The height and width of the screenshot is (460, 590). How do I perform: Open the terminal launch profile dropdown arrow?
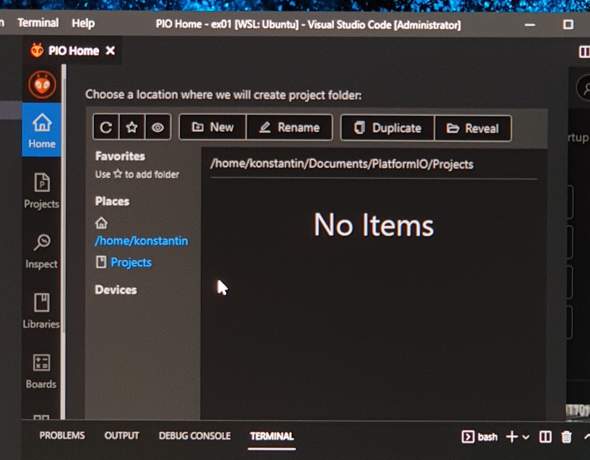526,437
